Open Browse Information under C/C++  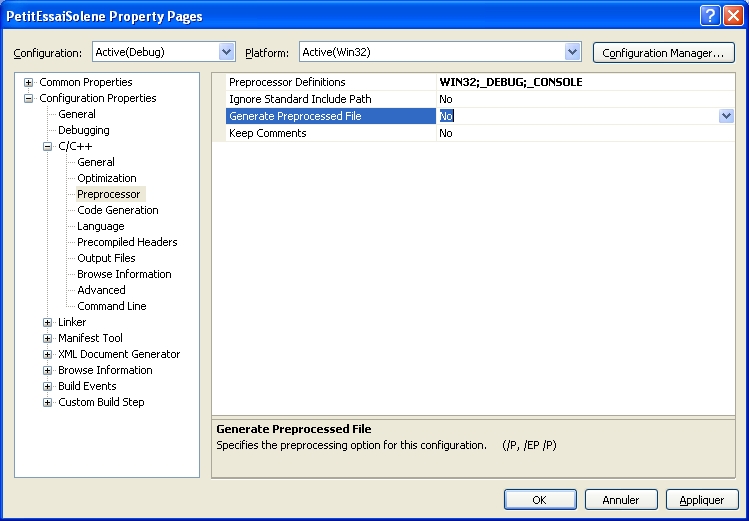click(x=124, y=274)
